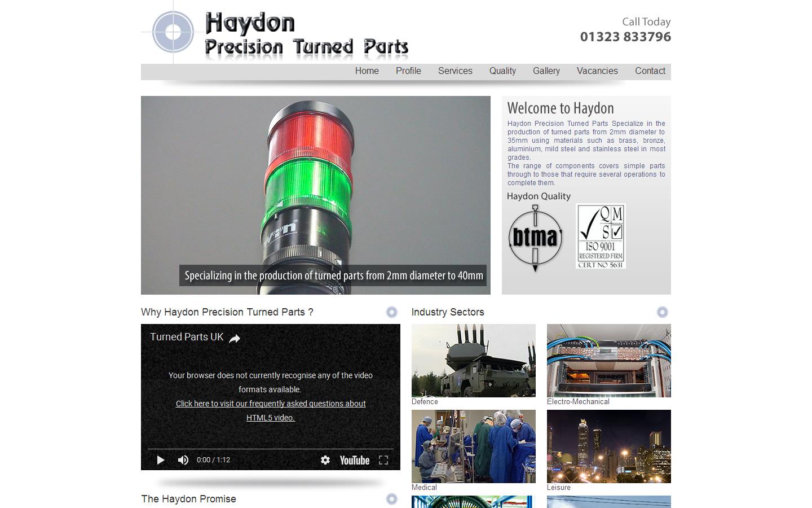Image resolution: width=812 pixels, height=508 pixels.
Task: Go to the Contact page
Action: click(x=650, y=71)
